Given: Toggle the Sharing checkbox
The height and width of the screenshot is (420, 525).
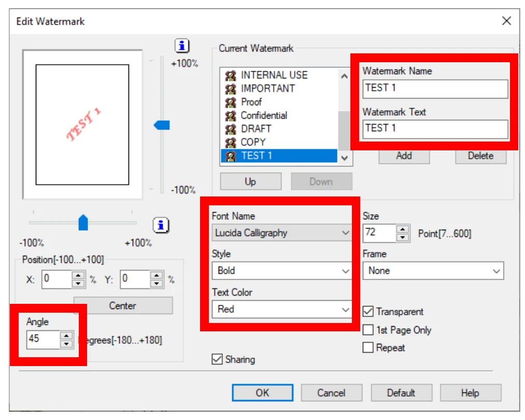Looking at the screenshot, I should point(217,359).
